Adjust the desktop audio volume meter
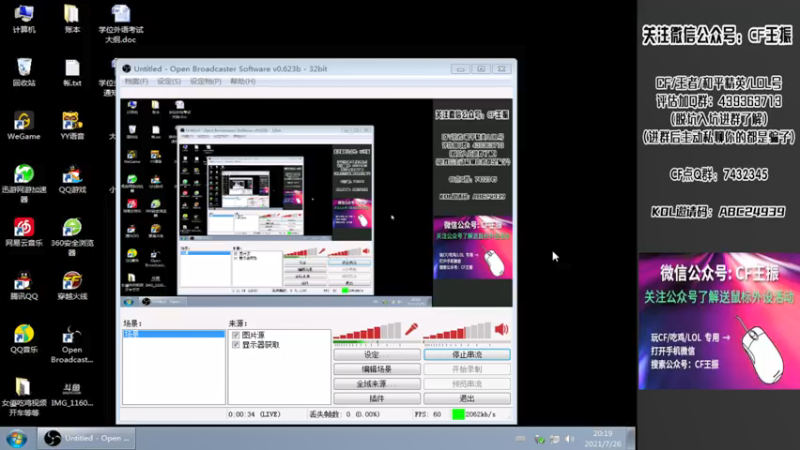The height and width of the screenshot is (450, 800). 457,331
